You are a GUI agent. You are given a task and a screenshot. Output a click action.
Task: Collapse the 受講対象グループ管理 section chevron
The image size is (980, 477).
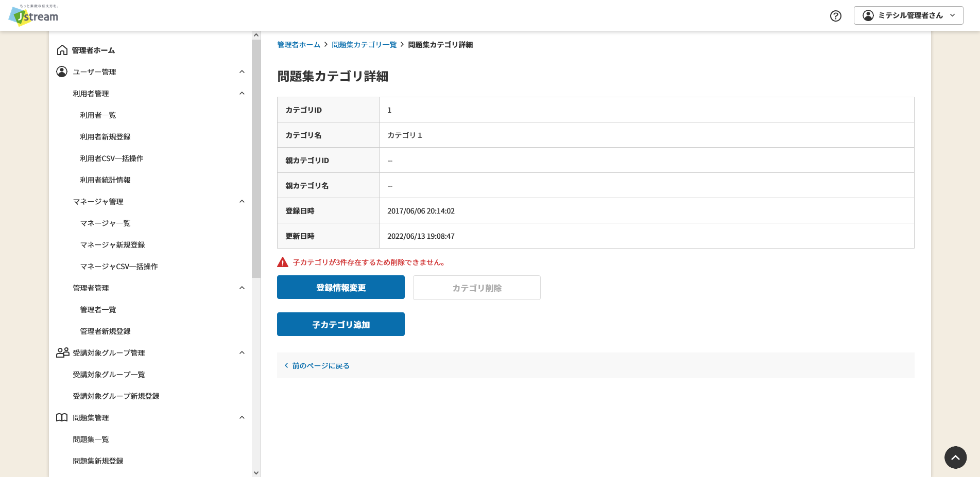(x=242, y=352)
